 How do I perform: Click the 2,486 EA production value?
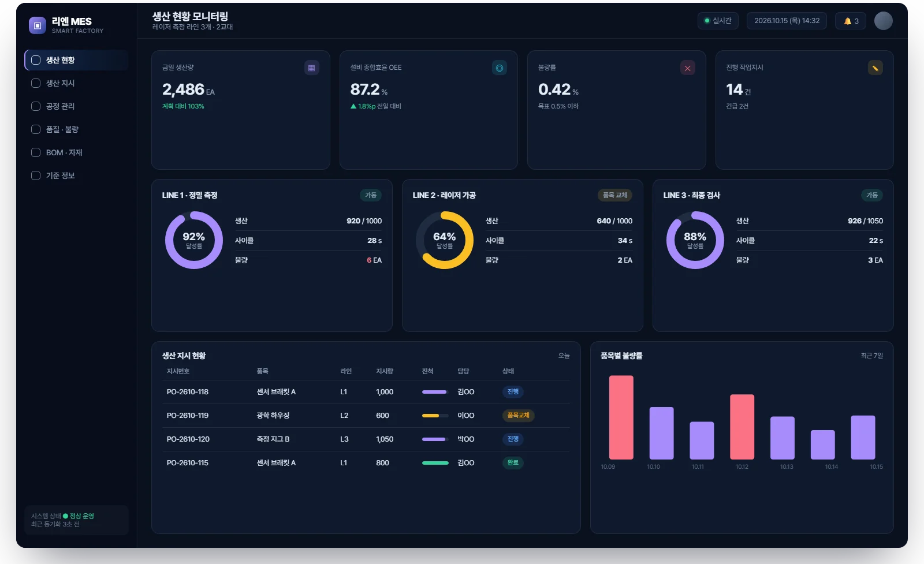point(188,89)
